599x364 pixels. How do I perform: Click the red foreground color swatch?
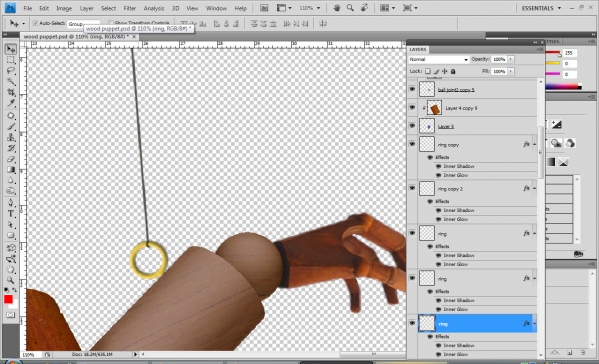8,299
